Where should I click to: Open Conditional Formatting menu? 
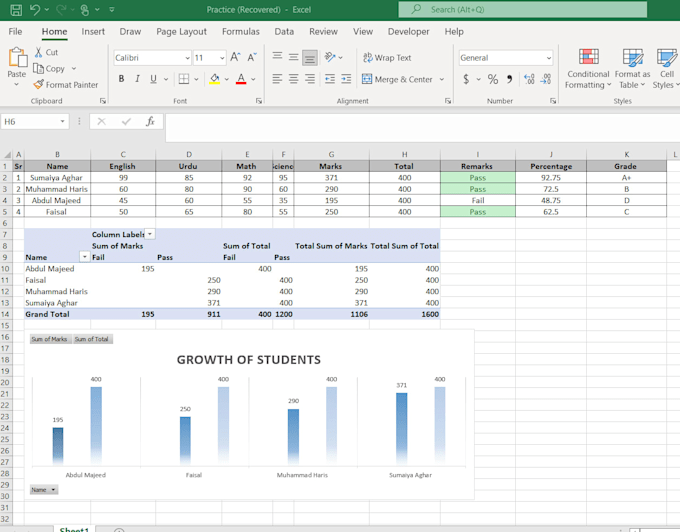(x=588, y=69)
